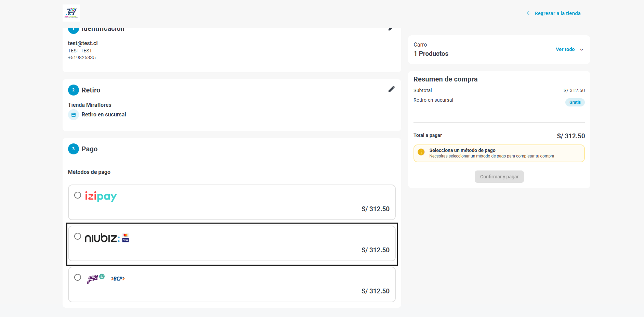This screenshot has height=317, width=644.
Task: Click the Gratis badge
Action: [x=575, y=102]
